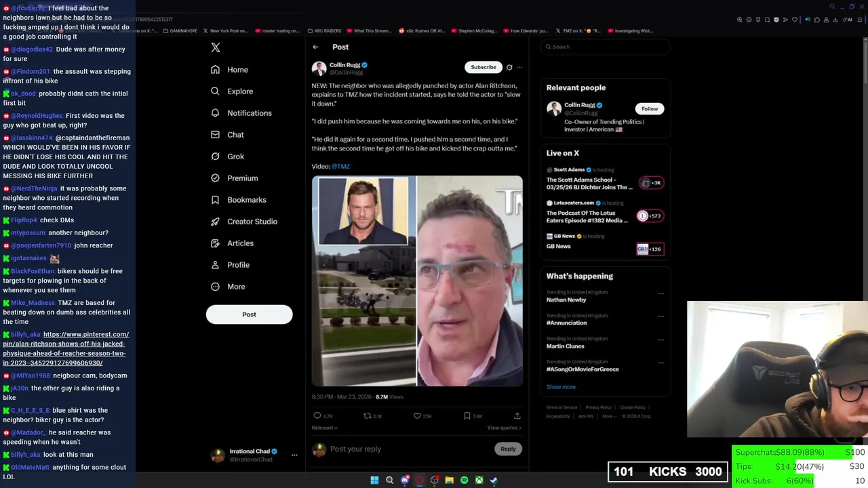The image size is (868, 488).
Task: Click the Creator Studio rocket icon
Action: point(215,222)
